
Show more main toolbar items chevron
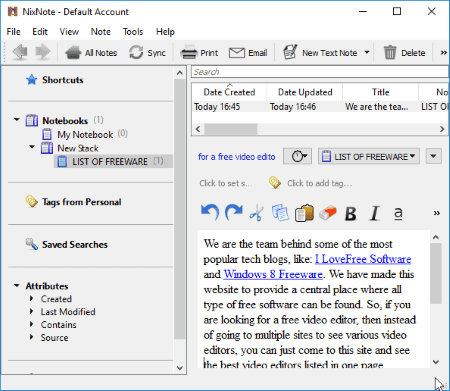(443, 53)
